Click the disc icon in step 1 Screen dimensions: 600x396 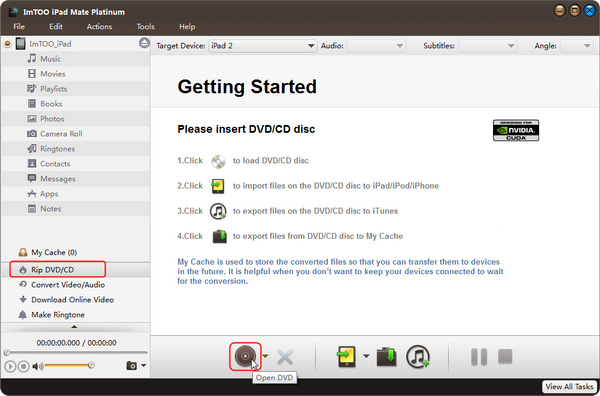218,161
